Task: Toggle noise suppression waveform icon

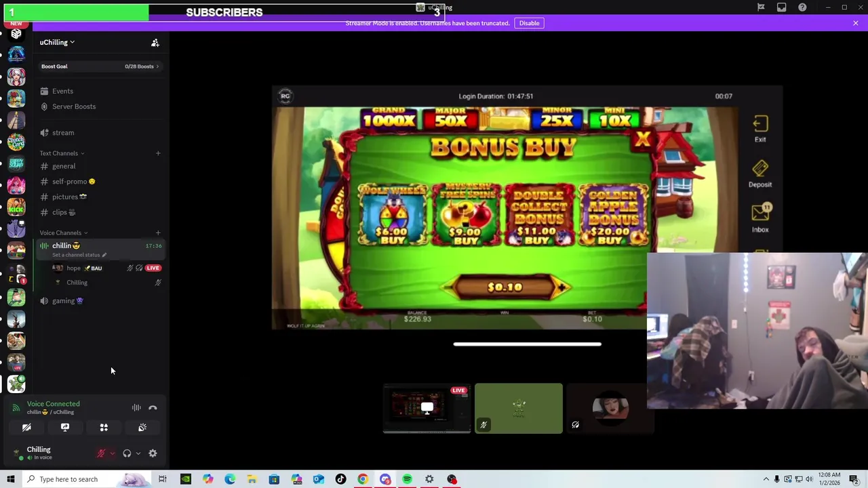Action: (136, 407)
